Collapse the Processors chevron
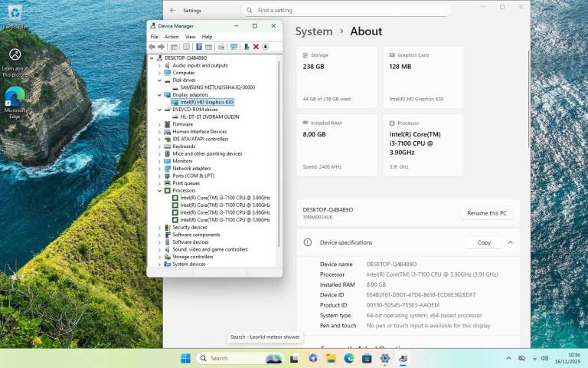 point(159,190)
